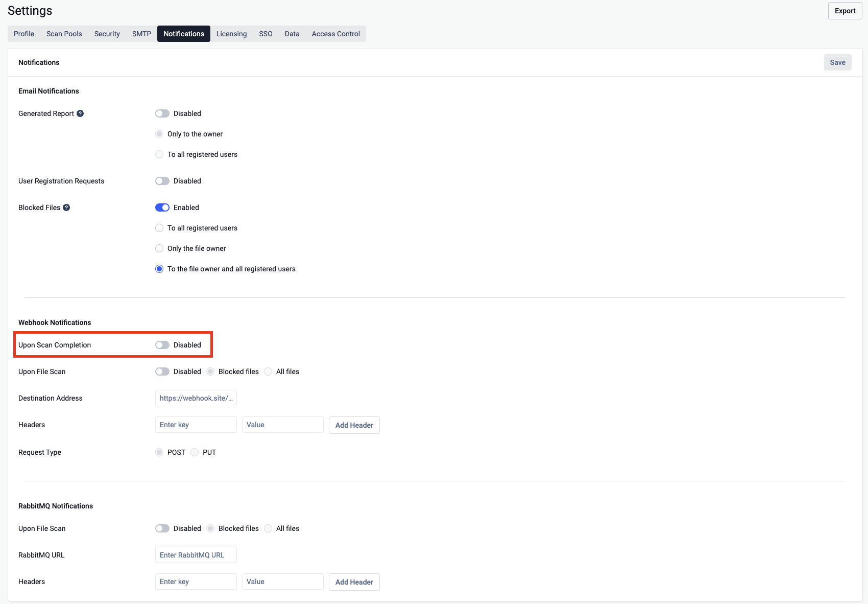Select Blocked Files 'To all registered users'
The height and width of the screenshot is (604, 868).
click(159, 228)
